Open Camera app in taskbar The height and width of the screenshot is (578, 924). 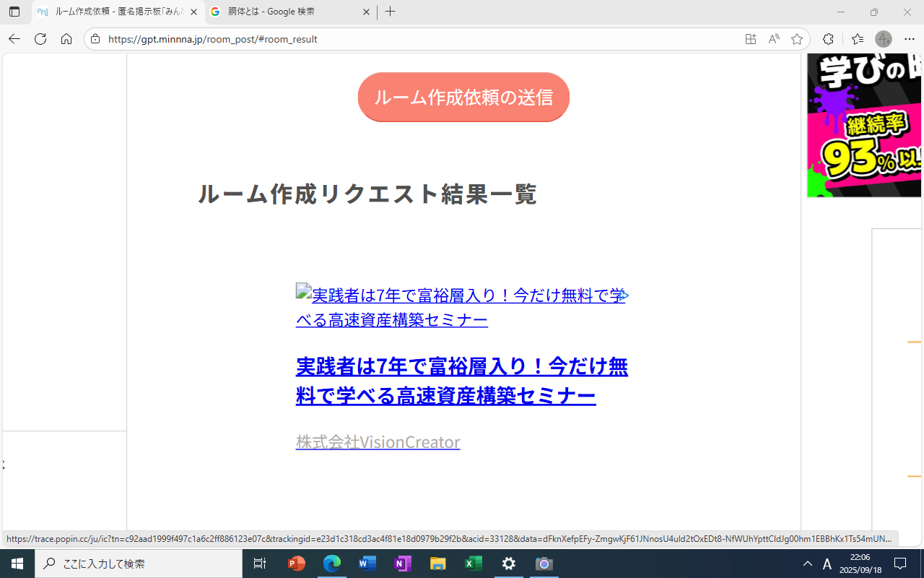click(544, 564)
